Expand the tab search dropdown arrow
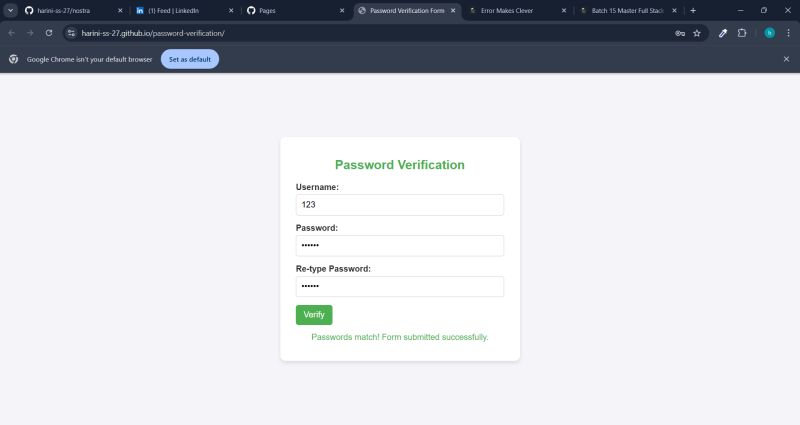This screenshot has height=425, width=800. 10,10
